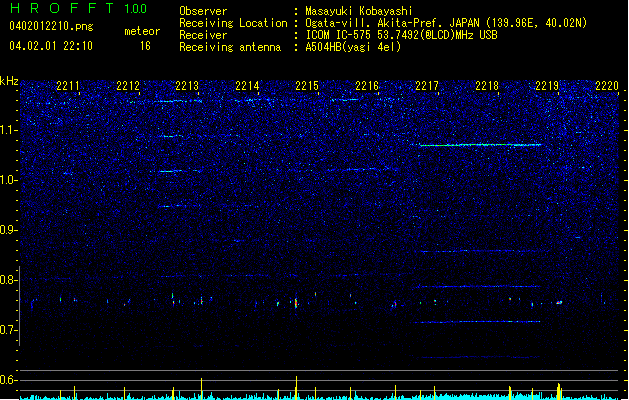Image resolution: width=629 pixels, height=400 pixels.
Task: Click the 1.0 frequency axis label
Action: point(9,180)
